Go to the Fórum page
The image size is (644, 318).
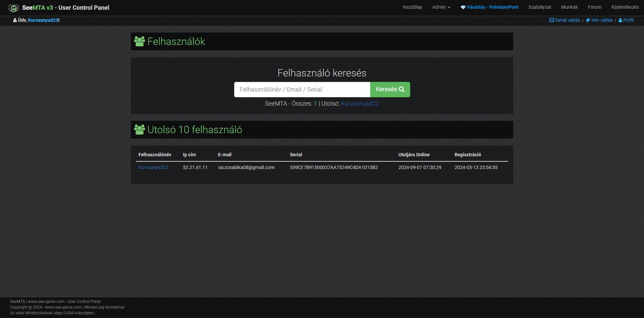pos(595,7)
